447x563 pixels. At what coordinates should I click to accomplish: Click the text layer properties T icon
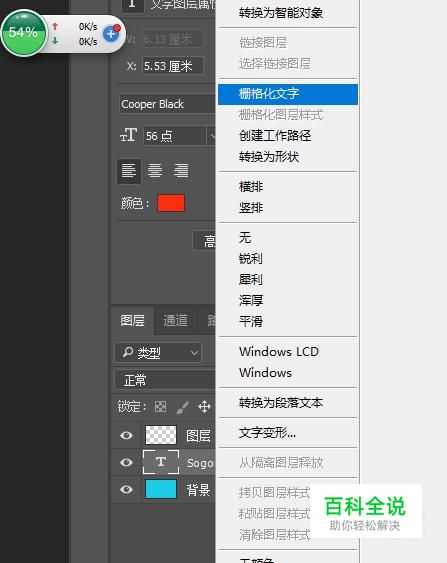pos(132,4)
